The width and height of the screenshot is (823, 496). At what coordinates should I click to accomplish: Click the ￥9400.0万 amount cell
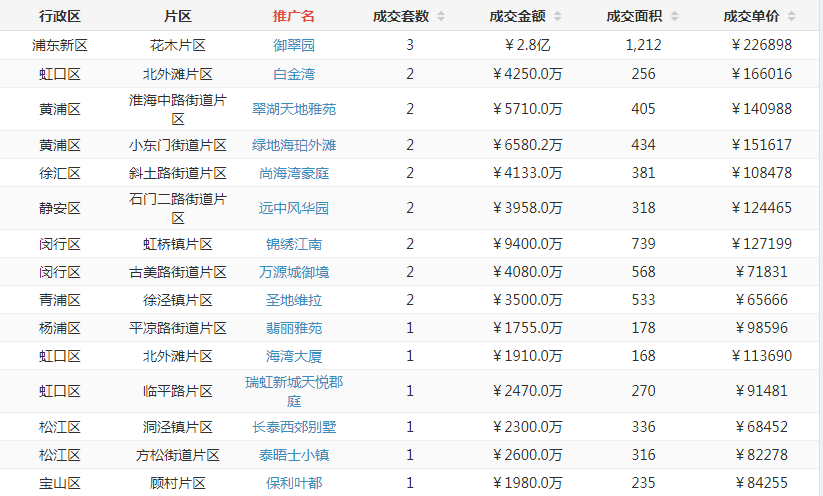[527, 244]
